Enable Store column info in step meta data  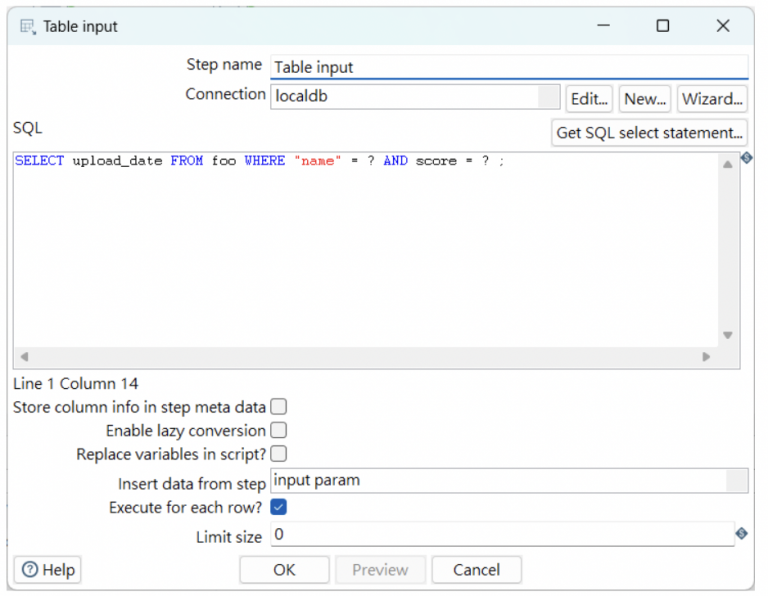click(279, 407)
